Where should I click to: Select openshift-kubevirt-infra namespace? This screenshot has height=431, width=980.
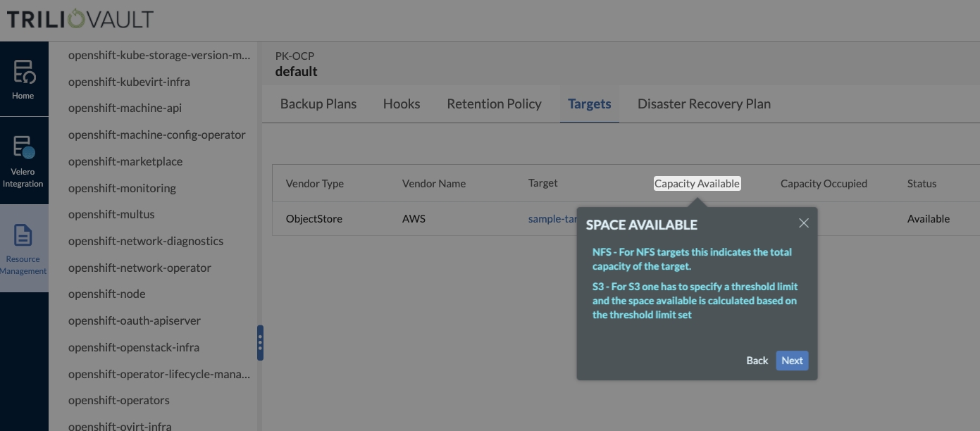129,82
